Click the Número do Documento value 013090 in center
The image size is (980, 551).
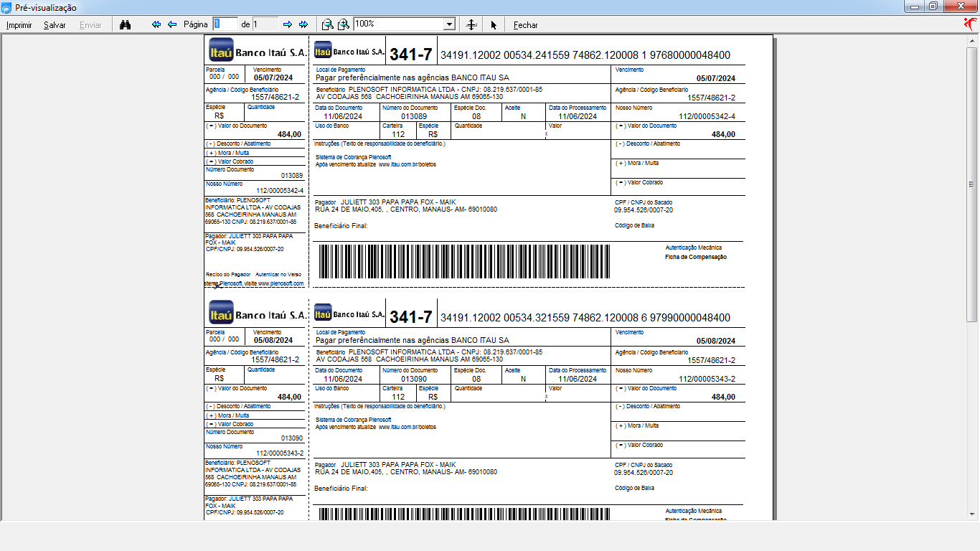(x=414, y=379)
